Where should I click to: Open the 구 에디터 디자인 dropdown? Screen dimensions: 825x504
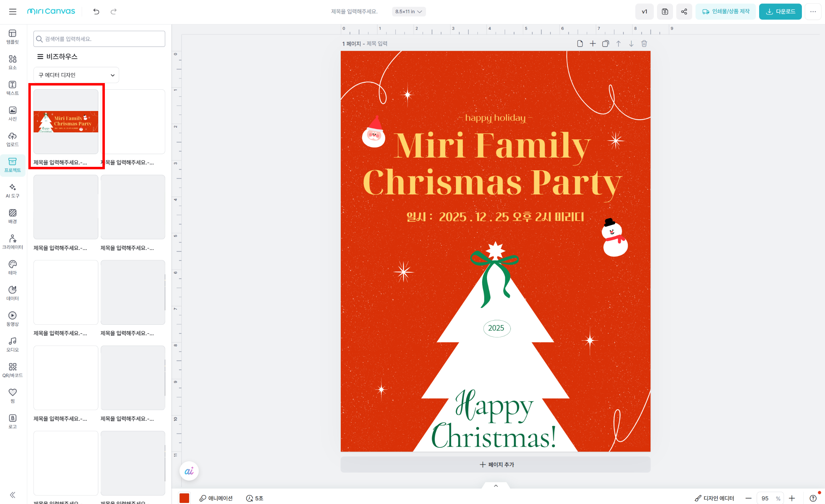tap(76, 75)
